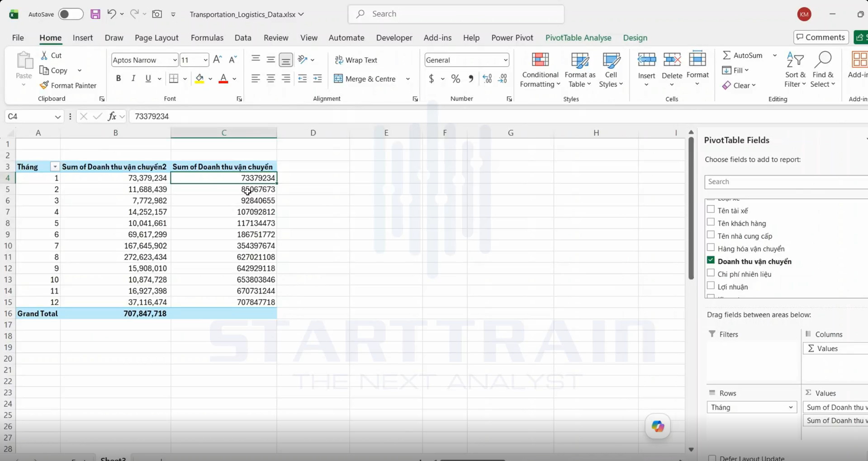This screenshot has height=461, width=868.
Task: Click the Wrap Text button
Action: pos(356,60)
